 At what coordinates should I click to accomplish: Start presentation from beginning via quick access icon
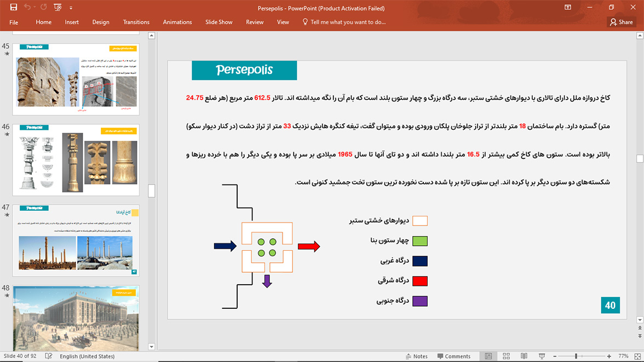58,8
